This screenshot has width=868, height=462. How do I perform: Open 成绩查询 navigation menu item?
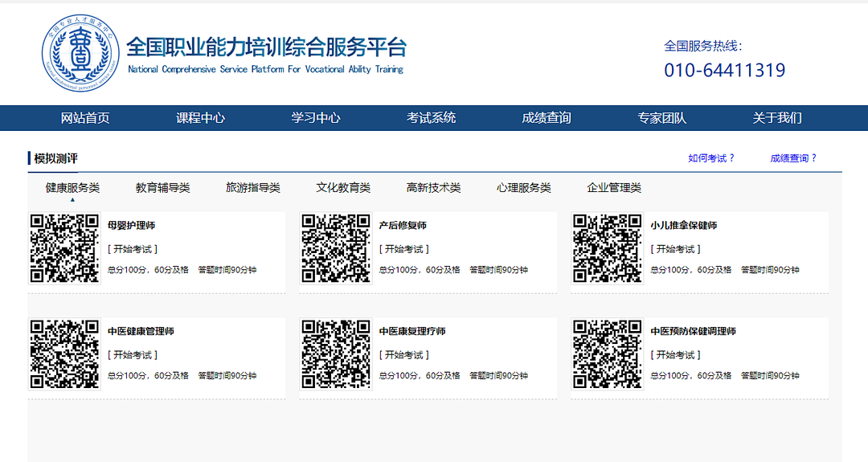(547, 118)
